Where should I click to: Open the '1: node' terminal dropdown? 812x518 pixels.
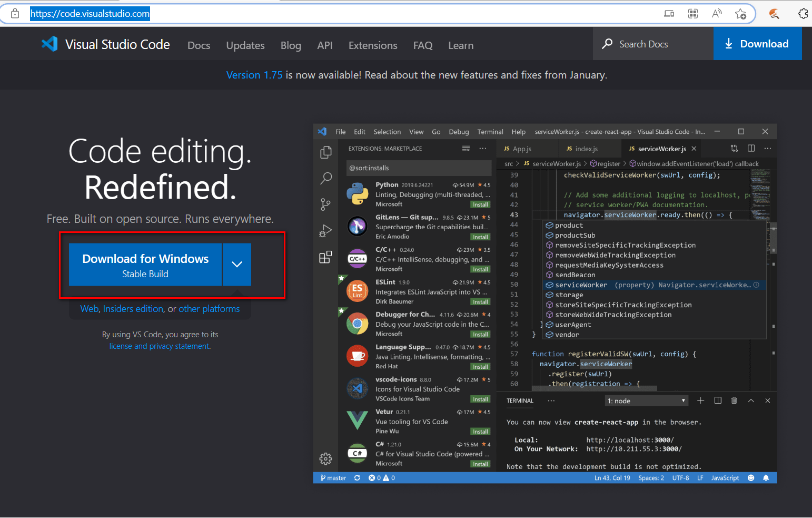647,401
